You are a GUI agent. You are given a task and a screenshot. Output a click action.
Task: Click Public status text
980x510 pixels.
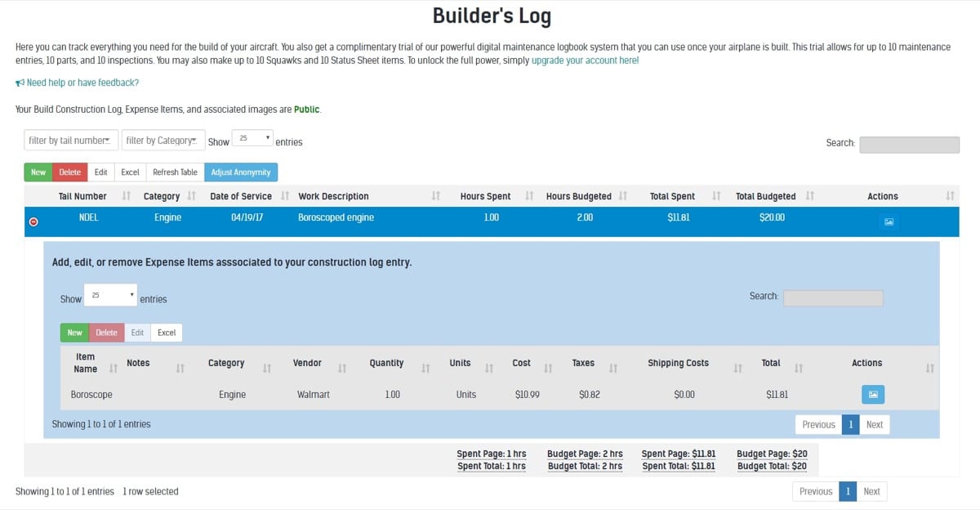point(307,109)
